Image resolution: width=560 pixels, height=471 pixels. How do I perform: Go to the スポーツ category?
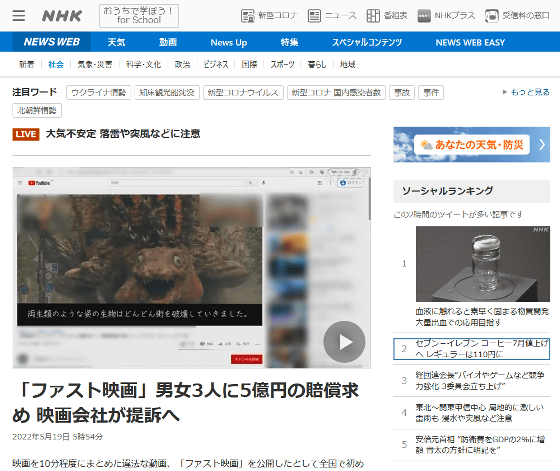282,65
